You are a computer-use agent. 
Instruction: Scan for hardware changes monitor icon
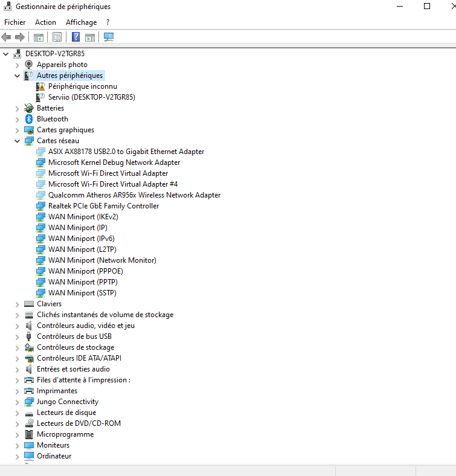(108, 37)
